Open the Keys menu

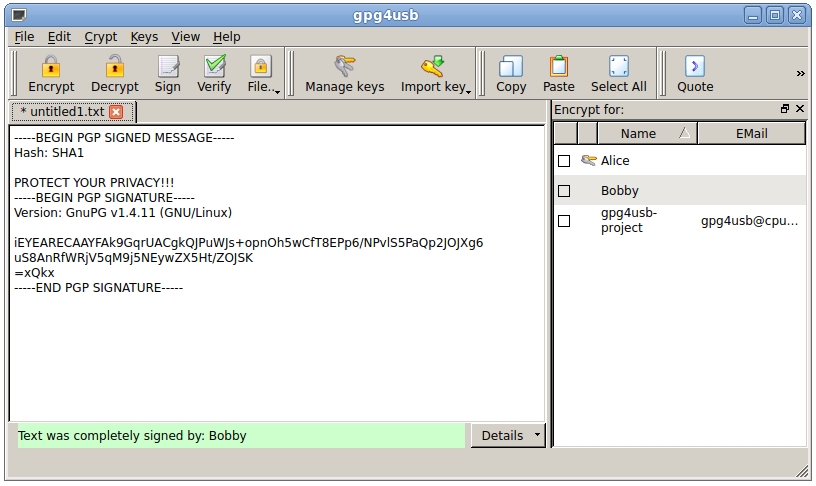(x=144, y=37)
